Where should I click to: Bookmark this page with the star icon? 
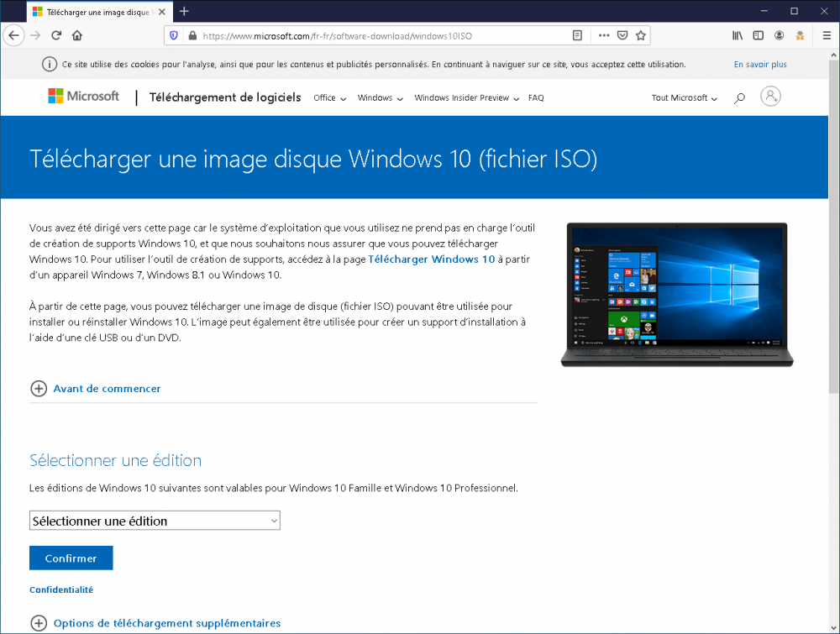pyautogui.click(x=641, y=36)
